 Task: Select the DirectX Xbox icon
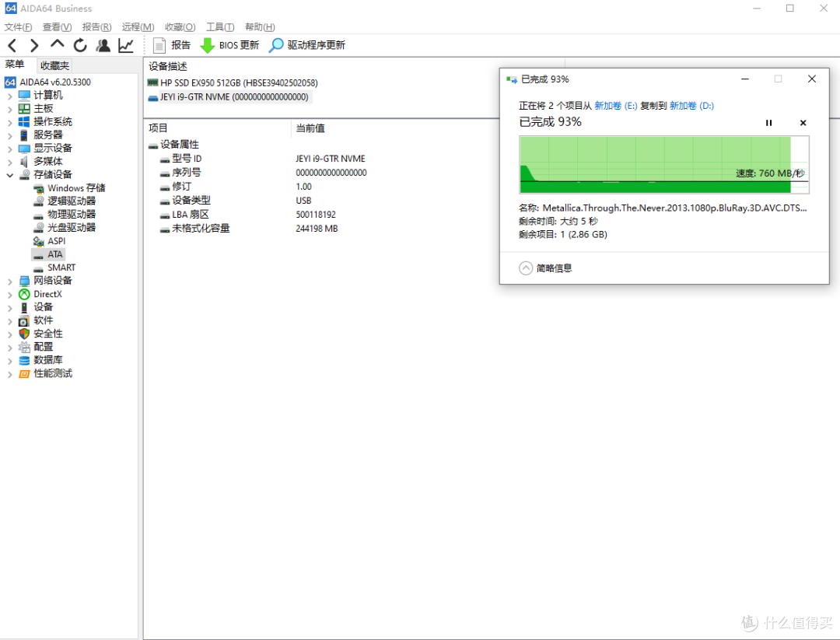tap(24, 294)
